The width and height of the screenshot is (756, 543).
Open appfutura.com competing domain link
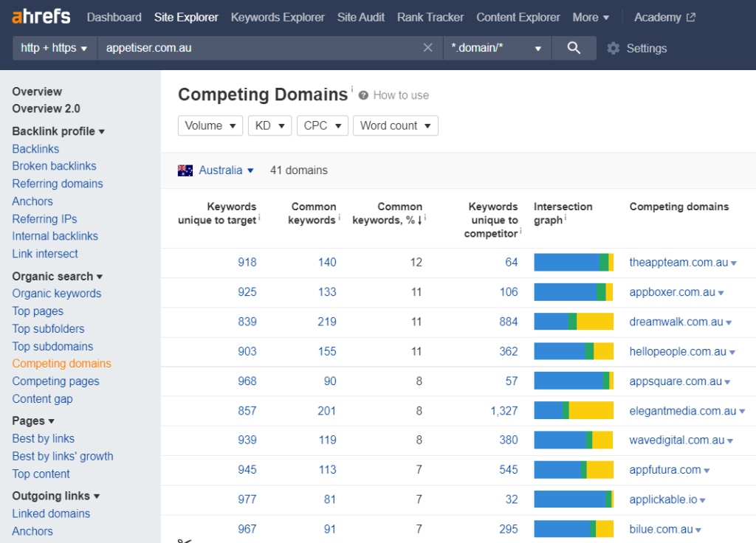pyautogui.click(x=665, y=470)
